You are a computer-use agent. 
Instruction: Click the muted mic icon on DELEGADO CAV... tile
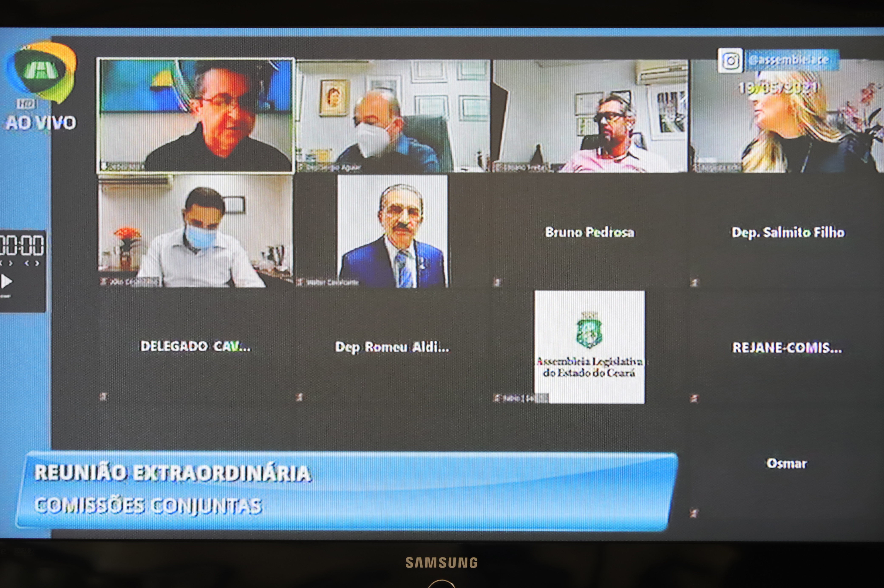[103, 396]
